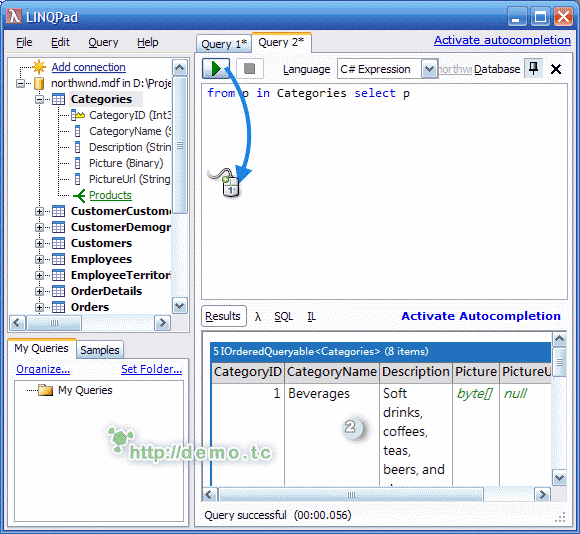
Task: Expand the Employees table node
Action: (x=39, y=259)
